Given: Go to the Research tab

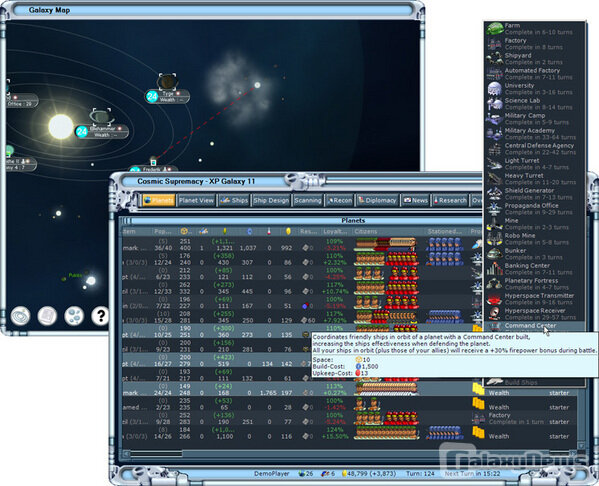Looking at the screenshot, I should click(x=450, y=200).
